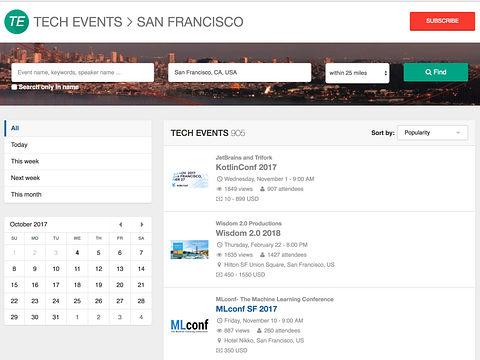Click the price icon beside 10 - 899 USD
Viewport: 480px width, 360px height.
(219, 199)
